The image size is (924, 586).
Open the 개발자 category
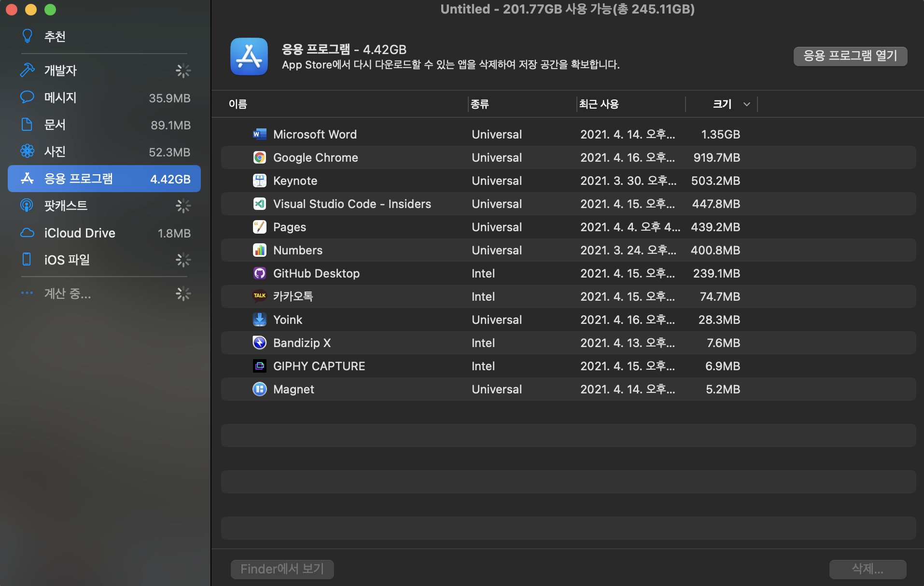[61, 70]
